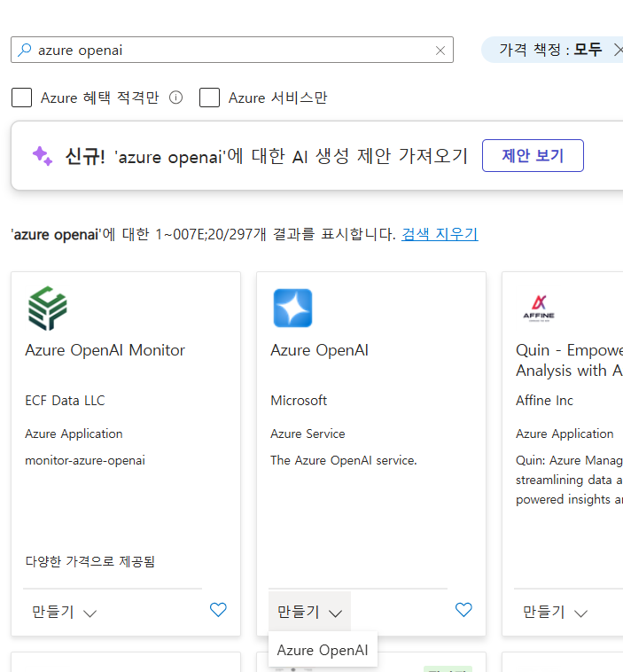
Task: Select the Microsoft publisher text
Action: (x=299, y=401)
